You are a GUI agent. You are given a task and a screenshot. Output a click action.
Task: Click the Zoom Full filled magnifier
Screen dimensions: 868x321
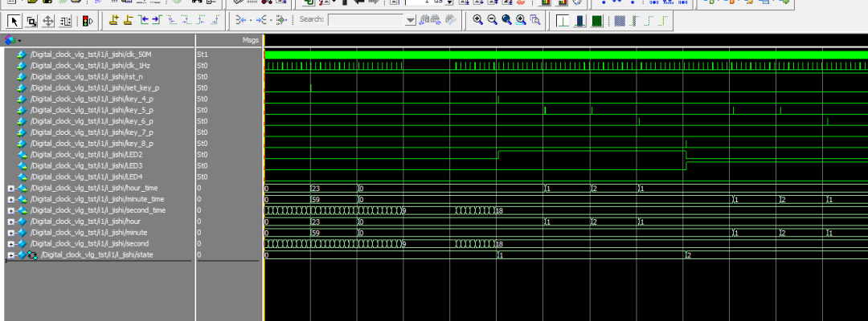pyautogui.click(x=507, y=20)
